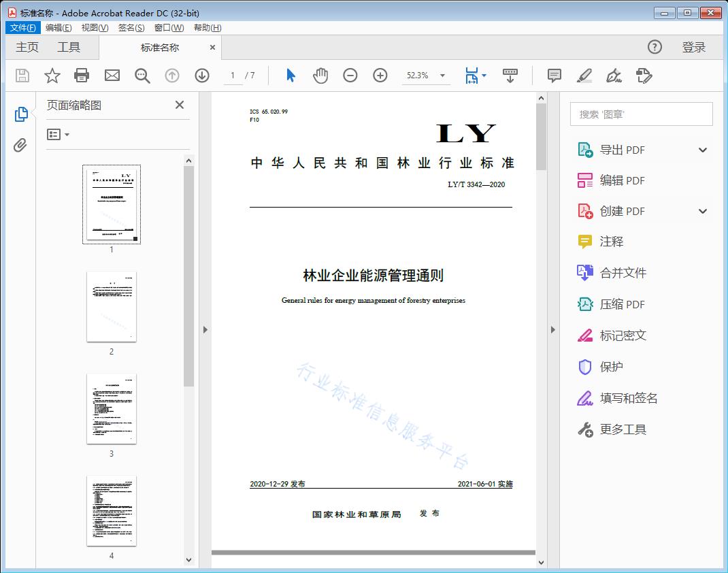Add a sticky note comment
This screenshot has width=728, height=573.
pos(554,76)
